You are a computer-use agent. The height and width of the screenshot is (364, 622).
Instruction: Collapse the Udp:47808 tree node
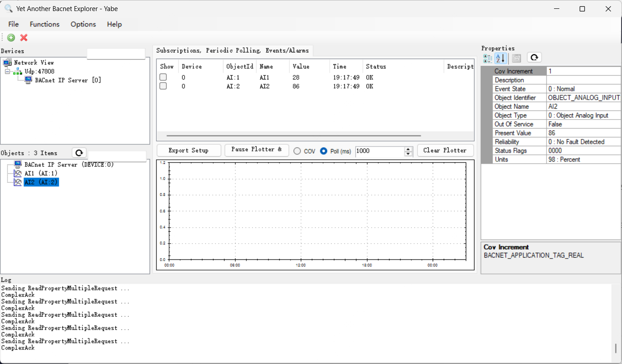(8, 71)
